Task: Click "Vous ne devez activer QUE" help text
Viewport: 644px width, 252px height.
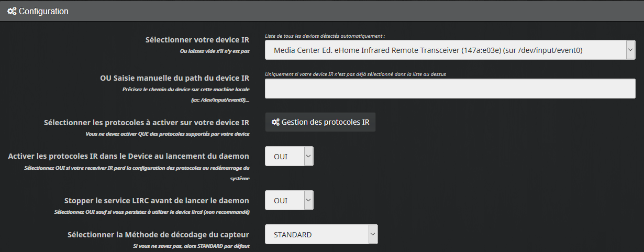Action: [167, 134]
